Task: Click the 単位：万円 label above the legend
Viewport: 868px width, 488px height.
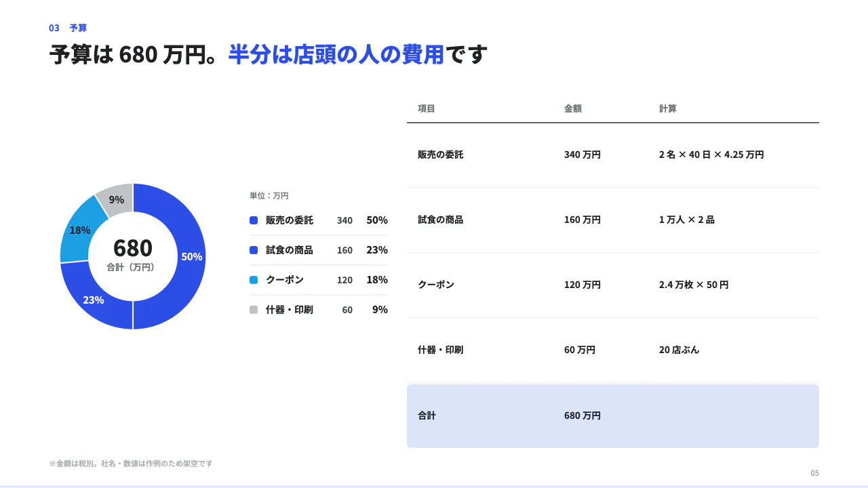Action: click(x=269, y=195)
